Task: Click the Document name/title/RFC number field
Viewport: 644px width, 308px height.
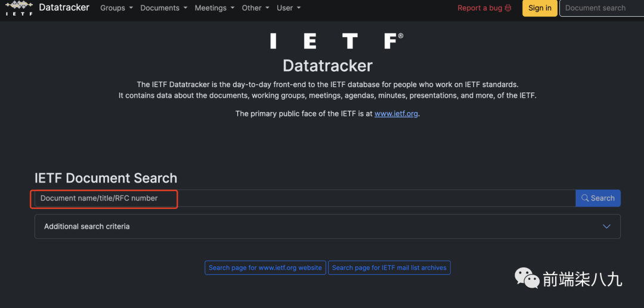Action: point(305,198)
